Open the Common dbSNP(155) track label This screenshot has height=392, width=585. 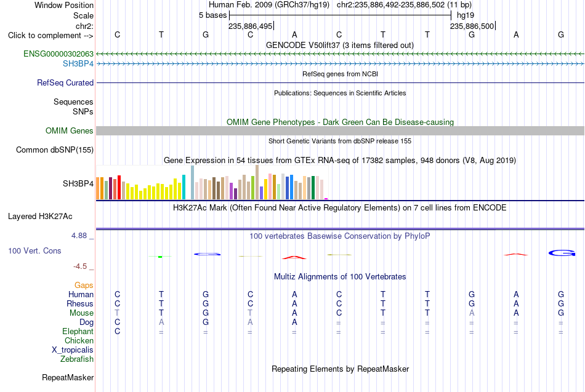[54, 150]
